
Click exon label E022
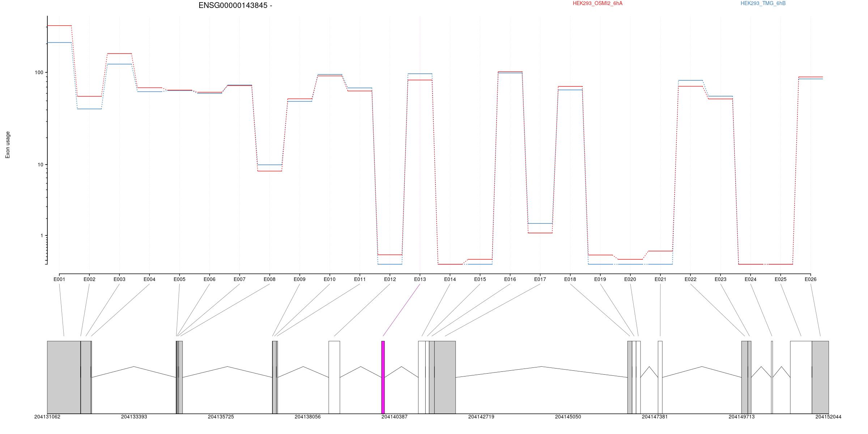click(690, 279)
